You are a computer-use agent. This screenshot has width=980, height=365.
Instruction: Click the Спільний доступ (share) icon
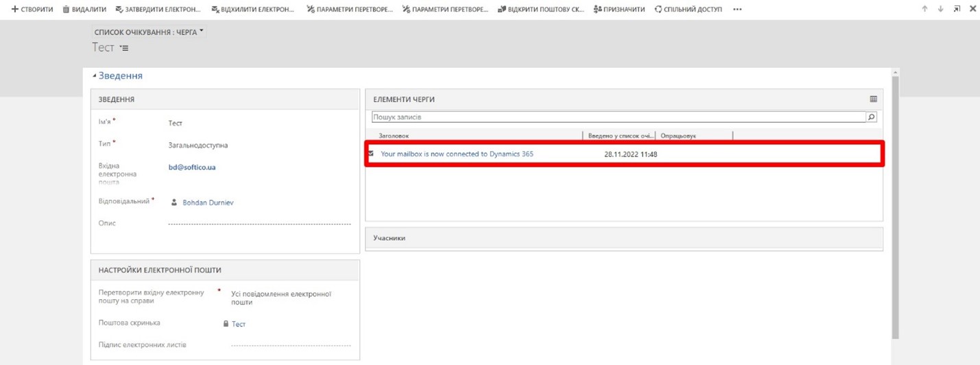[x=658, y=10]
